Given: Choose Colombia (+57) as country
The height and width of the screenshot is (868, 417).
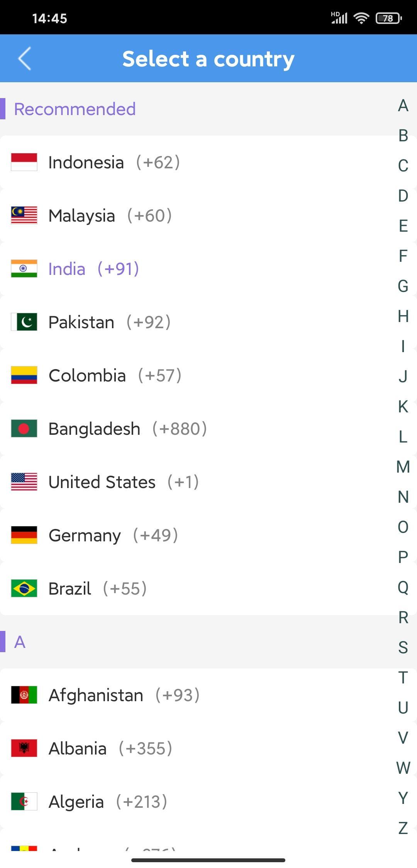Looking at the screenshot, I should point(193,375).
